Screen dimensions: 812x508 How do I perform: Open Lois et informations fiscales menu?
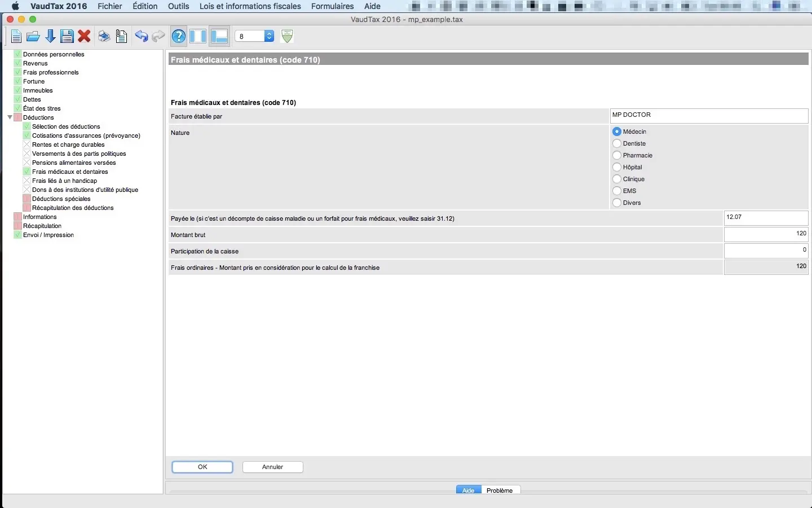coord(250,6)
